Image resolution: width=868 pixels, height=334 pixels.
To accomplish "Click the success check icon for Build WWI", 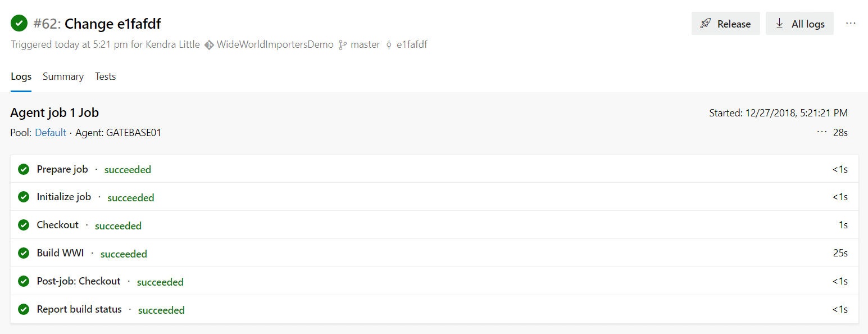I will [x=24, y=253].
